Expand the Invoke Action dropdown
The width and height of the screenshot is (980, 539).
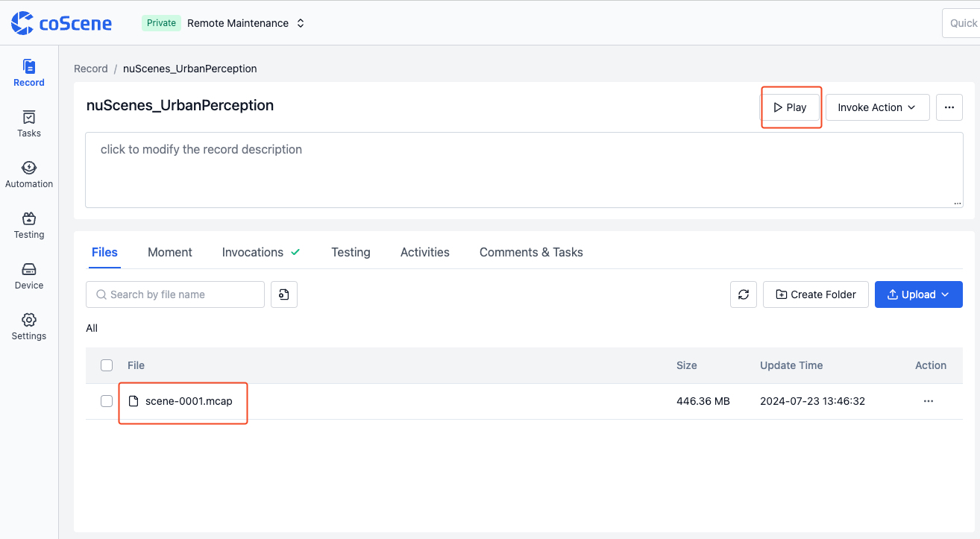pos(877,107)
